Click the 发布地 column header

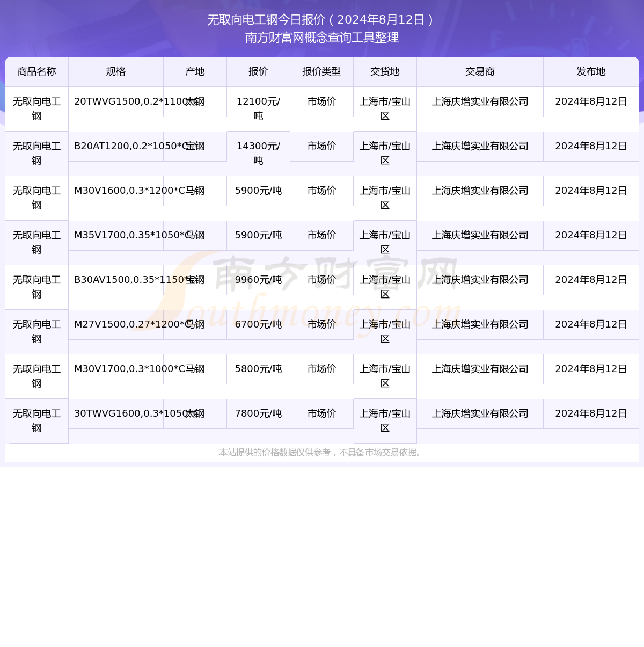coord(591,71)
